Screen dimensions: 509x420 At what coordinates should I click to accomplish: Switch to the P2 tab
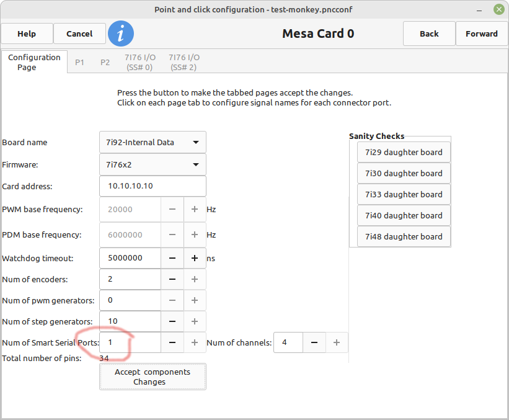coord(105,63)
